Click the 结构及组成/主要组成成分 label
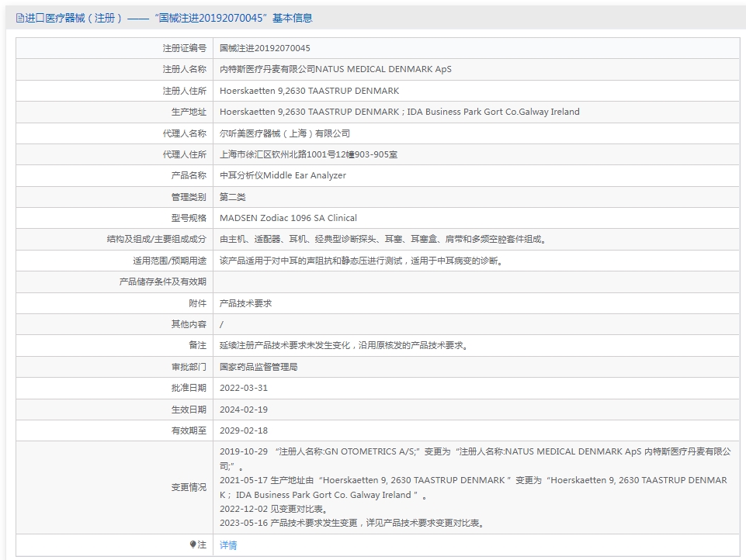This screenshot has height=560, width=746. coord(157,239)
